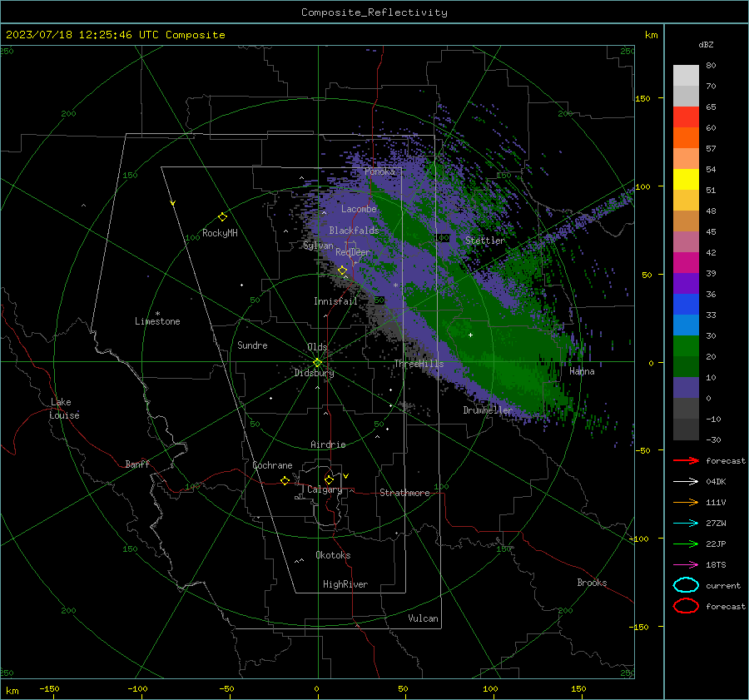Select the Lacombe city label

(x=359, y=209)
